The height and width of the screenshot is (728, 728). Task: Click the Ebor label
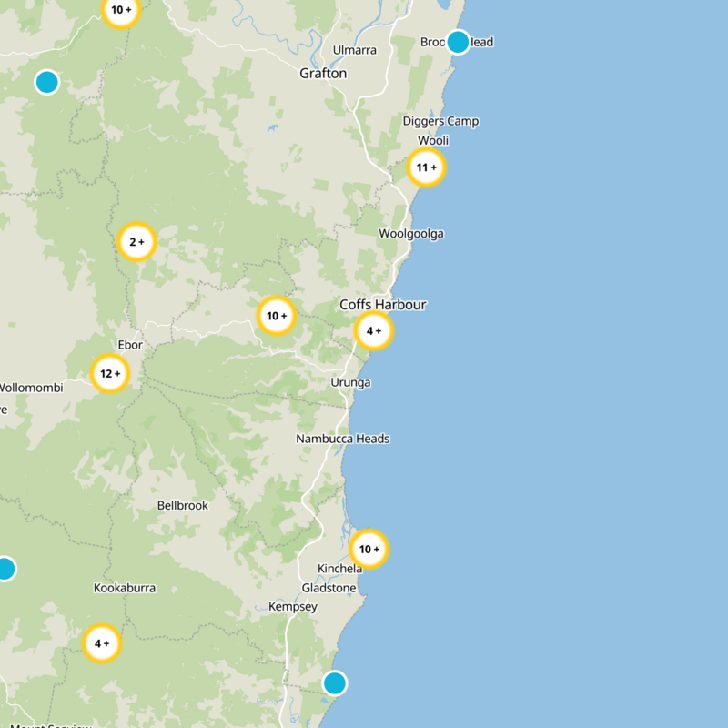pyautogui.click(x=130, y=345)
